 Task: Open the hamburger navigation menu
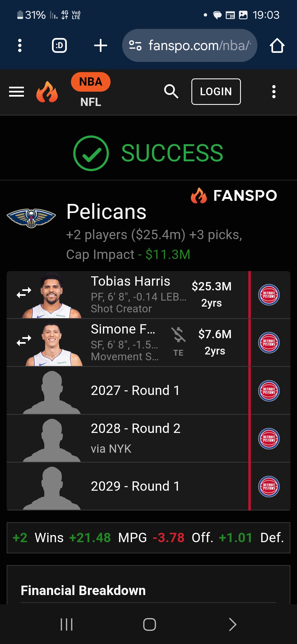16,92
